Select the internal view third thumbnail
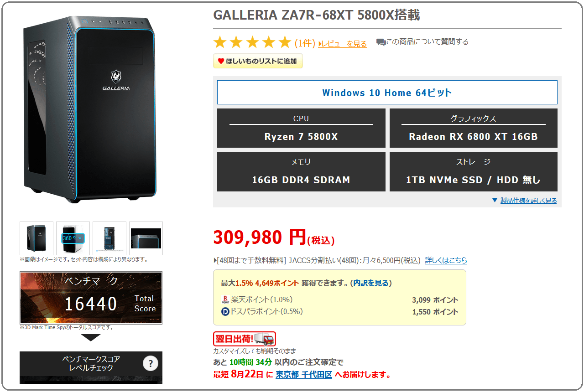Image resolution: width=584 pixels, height=392 pixels. tap(109, 238)
